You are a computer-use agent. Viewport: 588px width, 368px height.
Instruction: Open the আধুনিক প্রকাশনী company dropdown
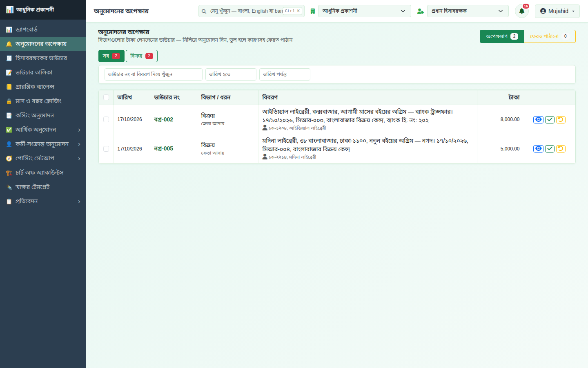pyautogui.click(x=364, y=11)
